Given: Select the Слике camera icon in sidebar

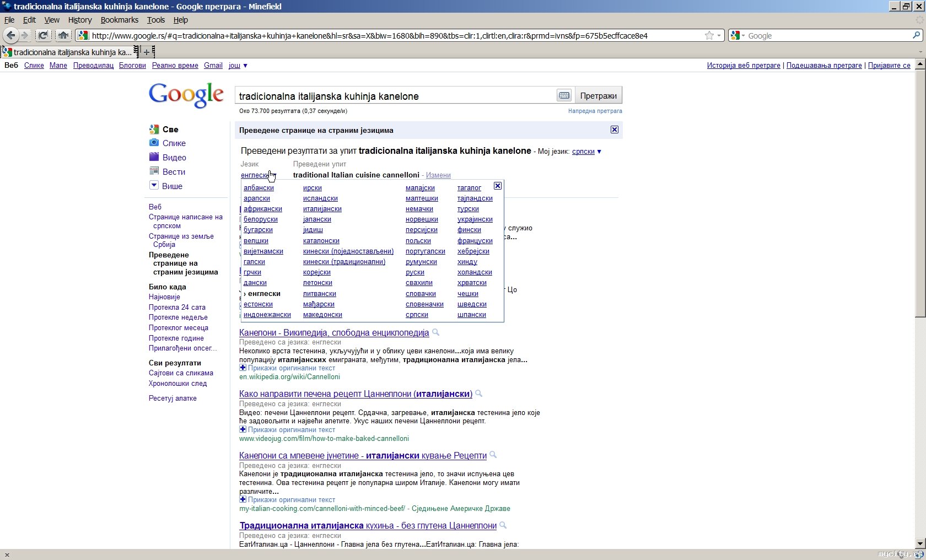Looking at the screenshot, I should point(154,143).
